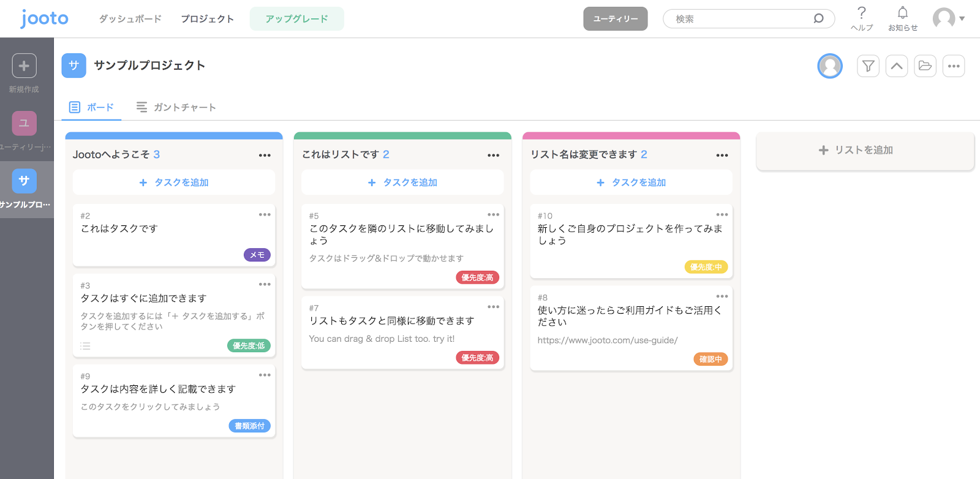980x479 pixels.
Task: Open options for task #9
Action: [x=265, y=375]
